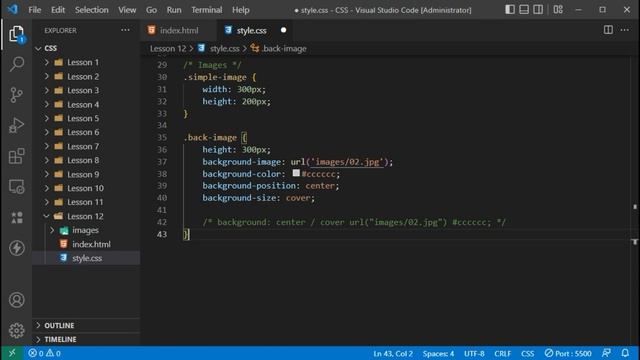Open the Source Control view
Viewport: 640px width, 360px height.
coord(17,95)
